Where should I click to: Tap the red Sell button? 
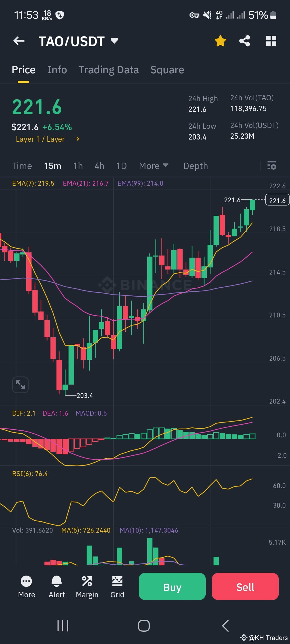245,587
